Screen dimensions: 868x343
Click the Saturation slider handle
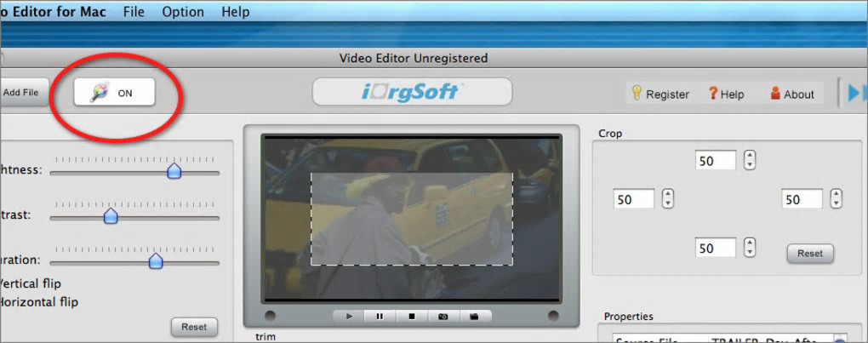(156, 260)
